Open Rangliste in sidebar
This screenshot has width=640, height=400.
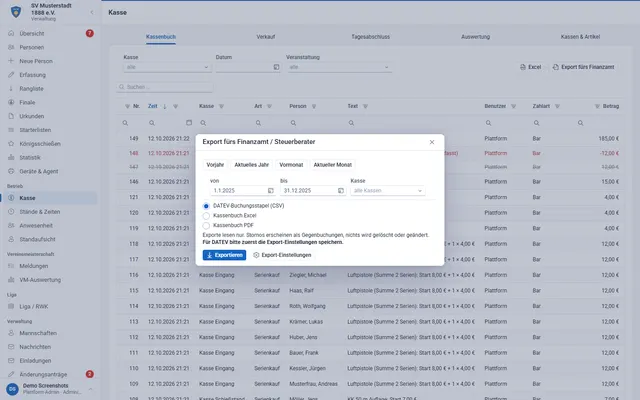click(49, 89)
